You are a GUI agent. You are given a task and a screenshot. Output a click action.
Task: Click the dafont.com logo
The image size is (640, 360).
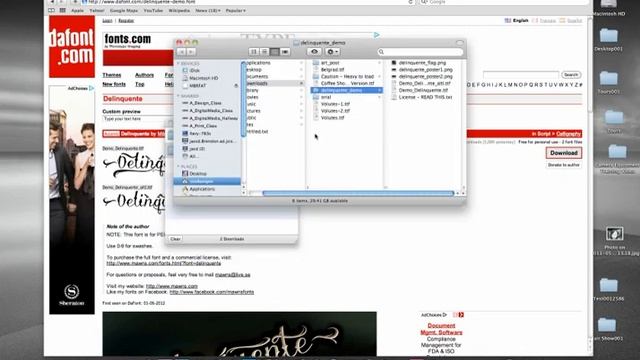pos(72,47)
